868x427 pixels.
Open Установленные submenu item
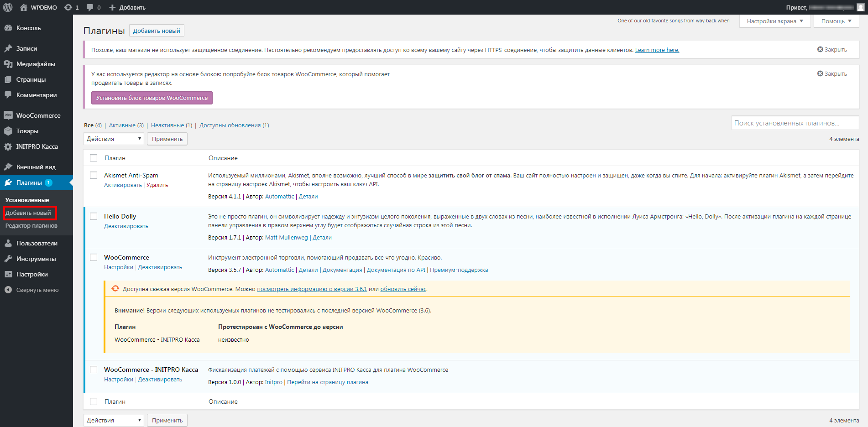pyautogui.click(x=27, y=200)
